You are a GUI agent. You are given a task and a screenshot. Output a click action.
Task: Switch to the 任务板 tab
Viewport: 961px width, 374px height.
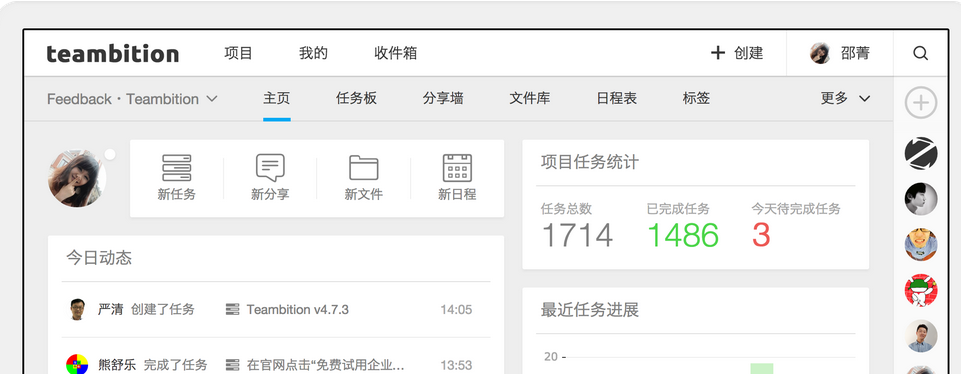tap(356, 98)
